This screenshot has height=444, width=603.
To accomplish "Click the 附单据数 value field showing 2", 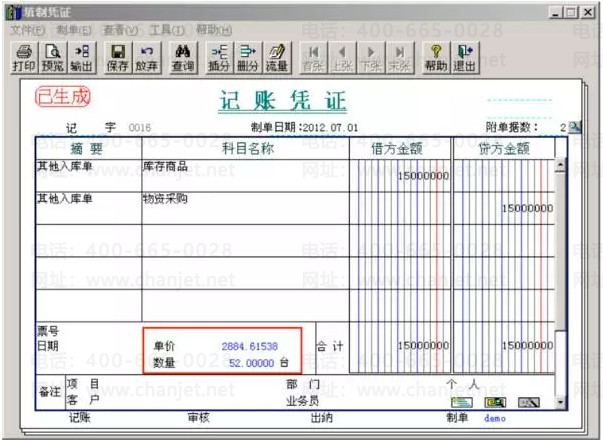I will (x=563, y=128).
